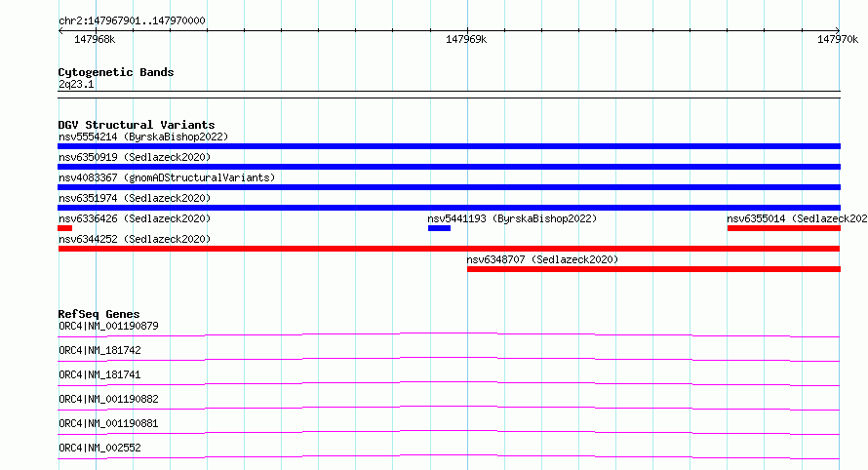Open transcript label ORC4|NM_181742
The height and width of the screenshot is (470, 868).
pyautogui.click(x=99, y=350)
